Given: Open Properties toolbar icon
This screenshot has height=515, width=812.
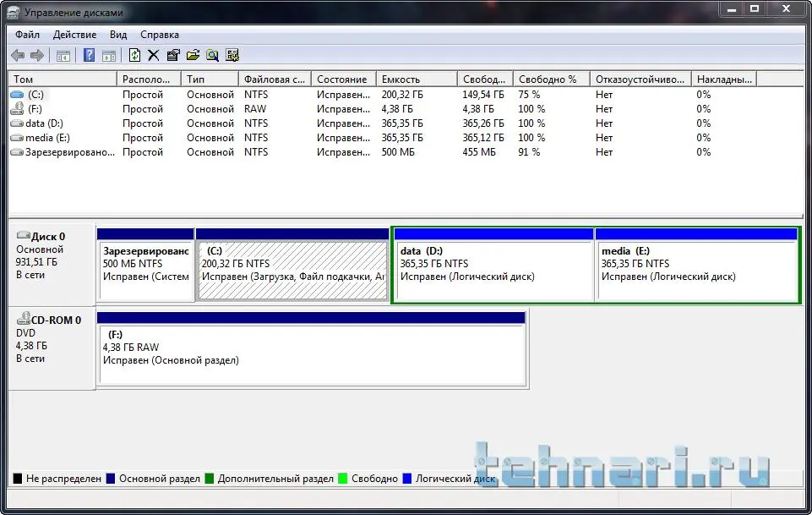Looking at the screenshot, I should (x=173, y=55).
